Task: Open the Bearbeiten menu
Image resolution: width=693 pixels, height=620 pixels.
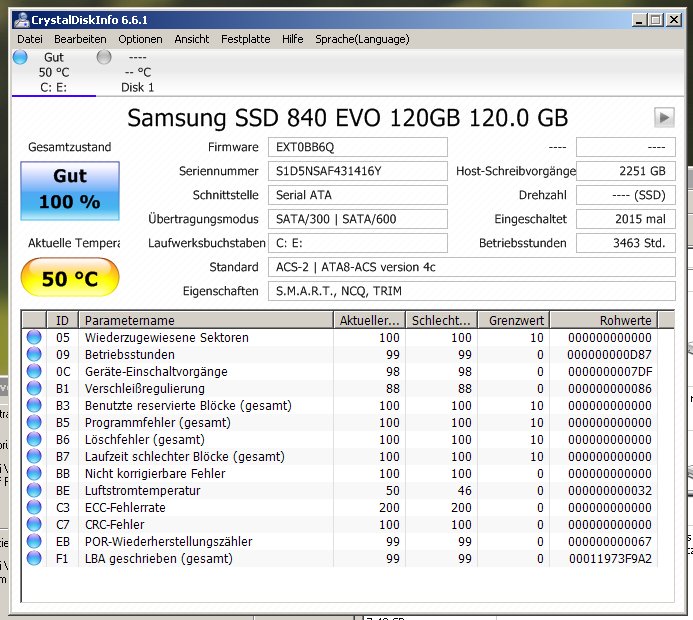Action: [x=80, y=39]
